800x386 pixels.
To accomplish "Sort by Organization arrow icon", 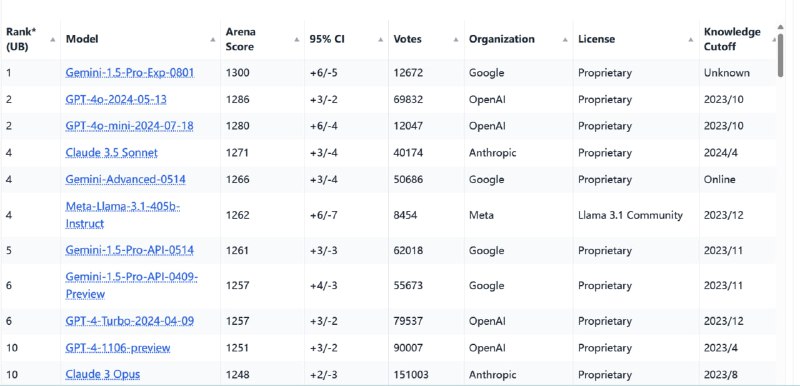I will point(565,40).
